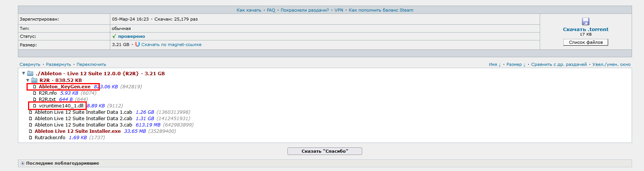
Task: Click the magnet icon for magnet link
Action: [138, 44]
